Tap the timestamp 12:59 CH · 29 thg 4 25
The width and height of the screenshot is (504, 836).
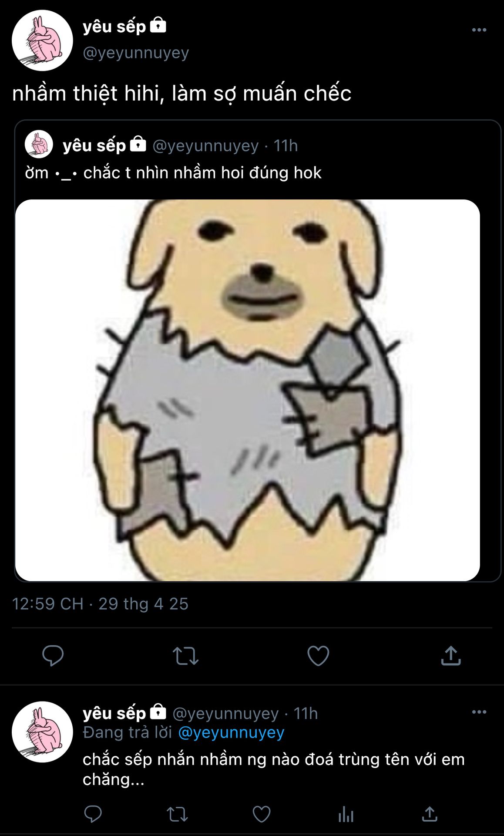100,604
